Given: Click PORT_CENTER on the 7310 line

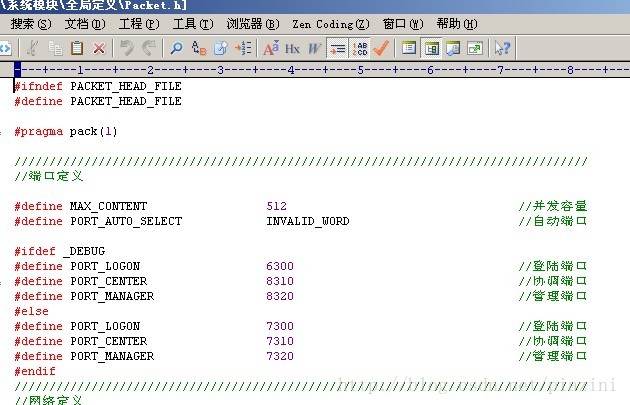Looking at the screenshot, I should (108, 341).
